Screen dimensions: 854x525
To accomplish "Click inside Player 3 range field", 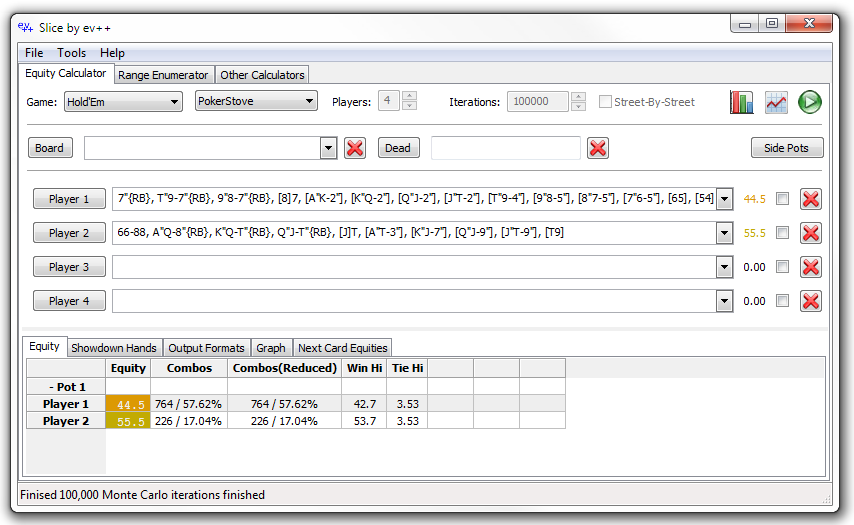I will 414,267.
